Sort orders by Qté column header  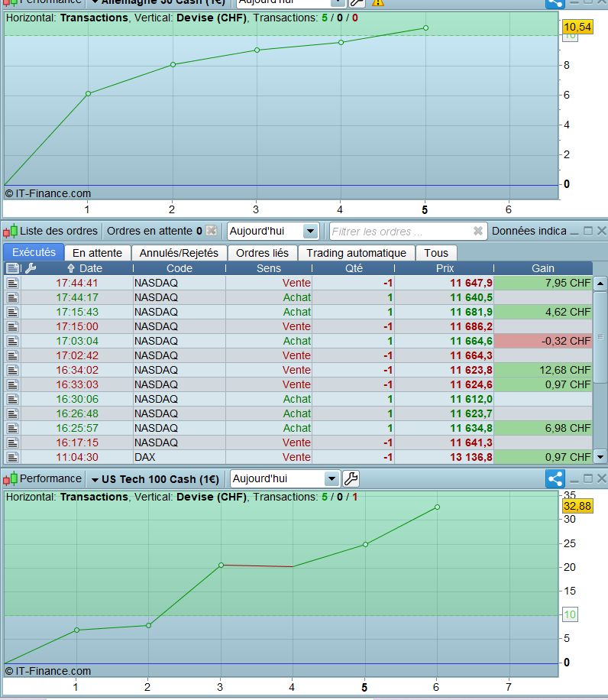point(354,268)
